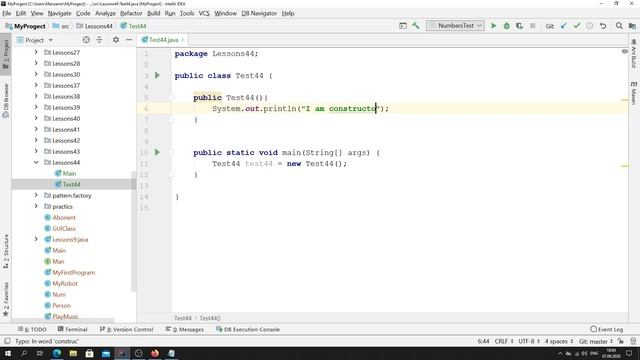Open DB Browser side tool window
This screenshot has width=640, height=360.
pyautogui.click(x=6, y=100)
